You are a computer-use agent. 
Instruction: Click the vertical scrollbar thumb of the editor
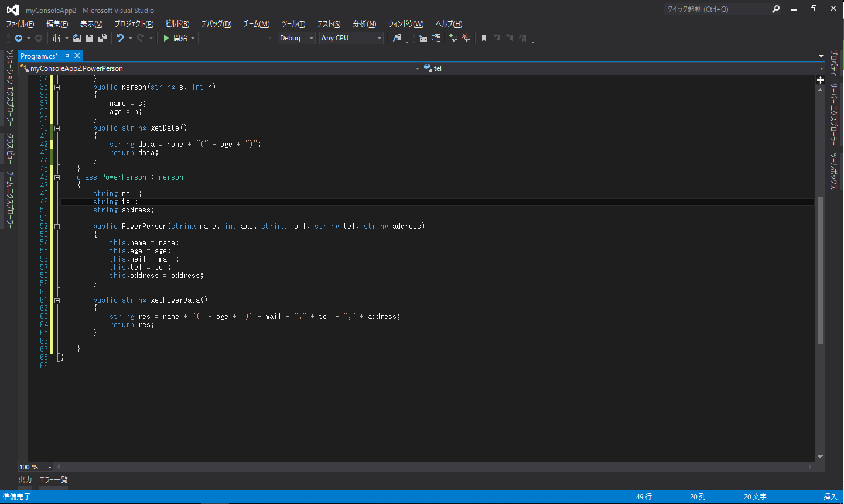(x=820, y=270)
